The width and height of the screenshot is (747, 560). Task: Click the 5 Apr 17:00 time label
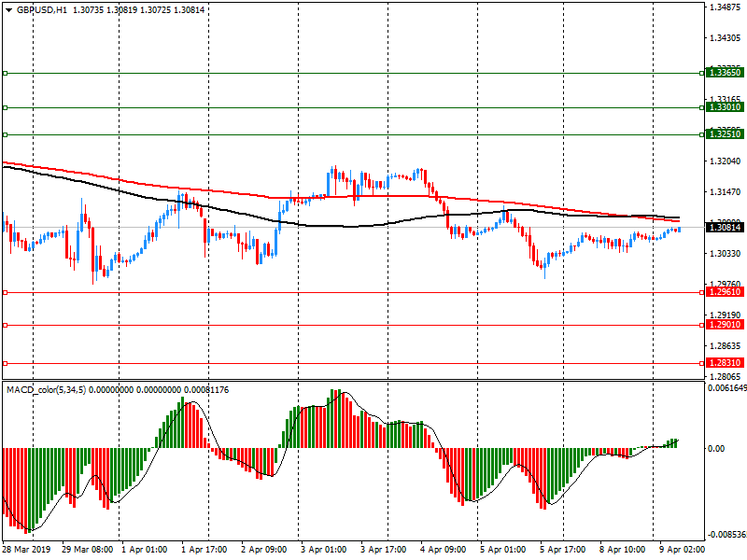[562, 550]
